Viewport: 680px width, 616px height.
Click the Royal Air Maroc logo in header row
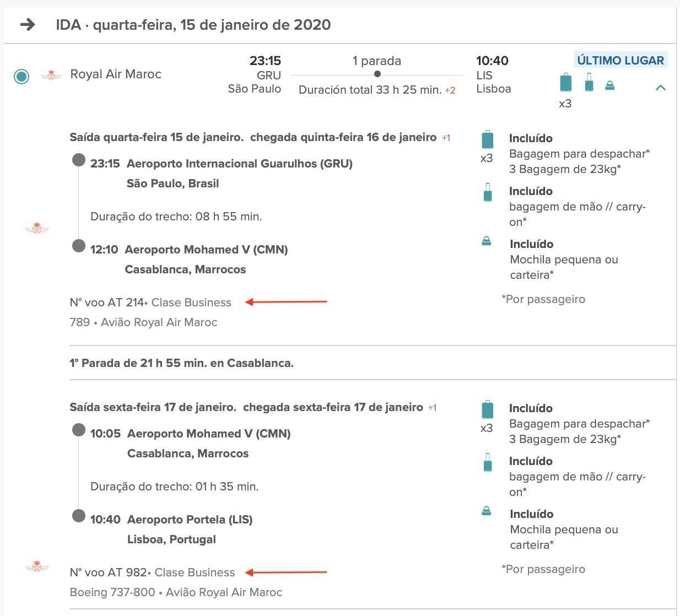(51, 75)
